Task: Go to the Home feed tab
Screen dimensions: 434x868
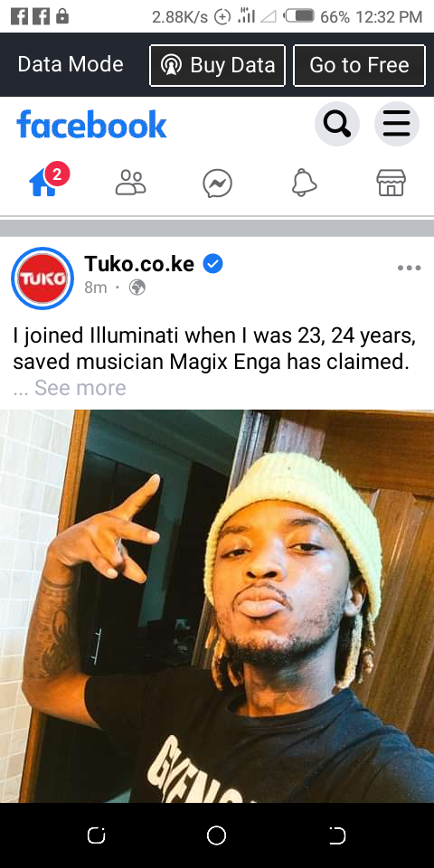Action: coord(43,184)
